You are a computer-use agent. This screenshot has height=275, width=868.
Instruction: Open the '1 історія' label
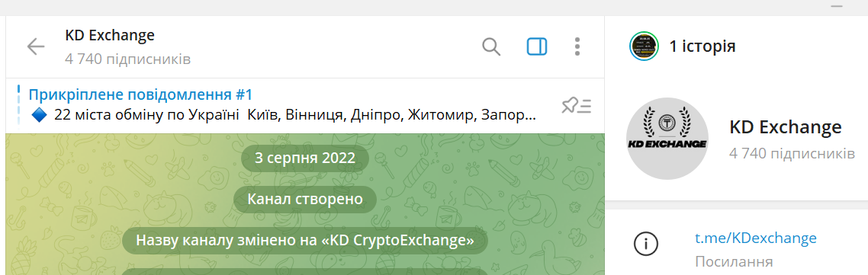pos(702,46)
